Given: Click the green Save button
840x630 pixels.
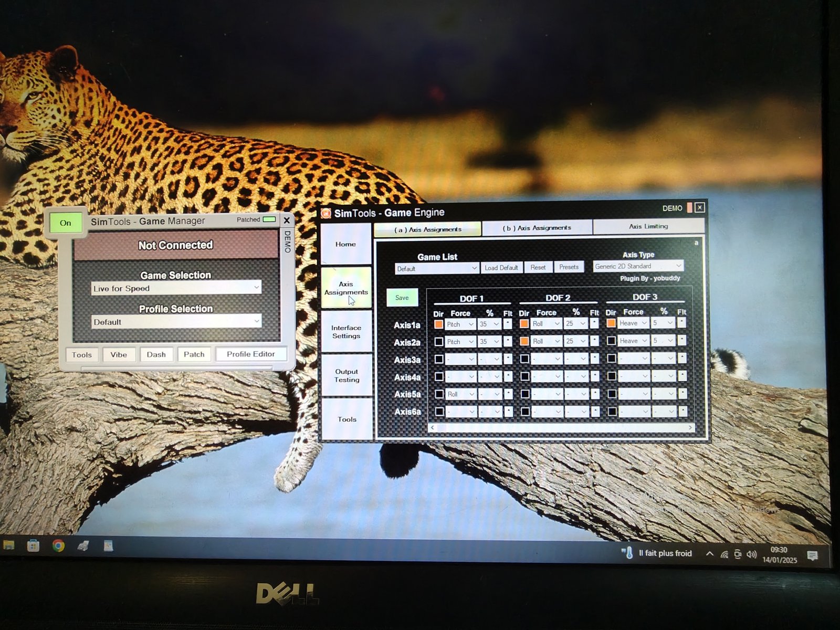Looking at the screenshot, I should (402, 298).
